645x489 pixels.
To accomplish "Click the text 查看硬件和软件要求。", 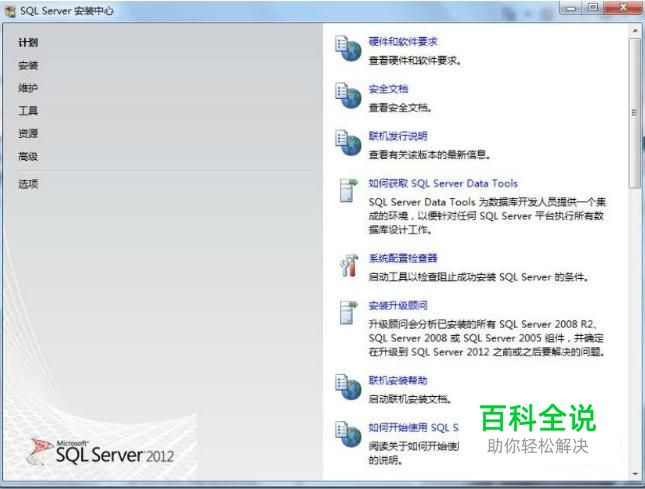I will [415, 60].
